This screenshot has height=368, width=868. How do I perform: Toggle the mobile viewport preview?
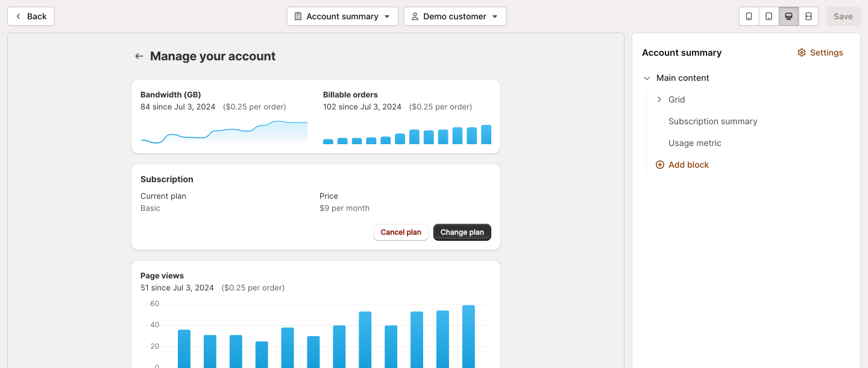(749, 16)
